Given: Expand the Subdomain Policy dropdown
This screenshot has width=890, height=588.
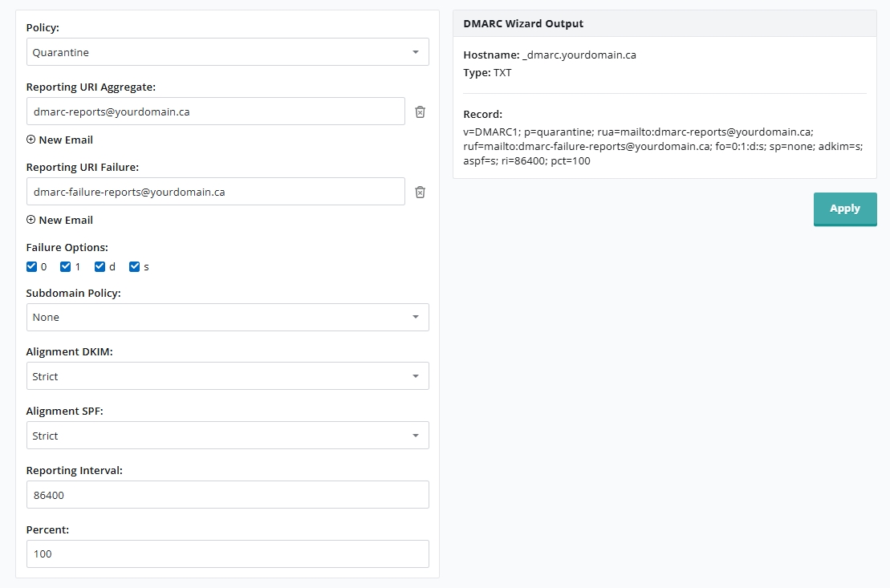Looking at the screenshot, I should point(227,317).
